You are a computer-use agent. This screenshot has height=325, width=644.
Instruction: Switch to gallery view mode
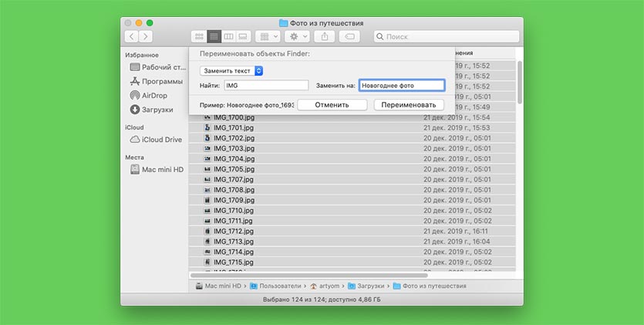pos(242,36)
